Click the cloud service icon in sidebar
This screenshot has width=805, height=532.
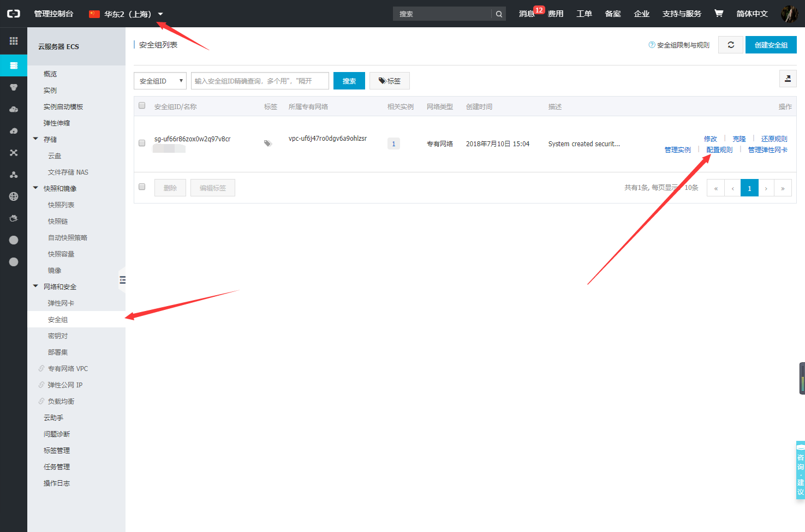(14, 109)
